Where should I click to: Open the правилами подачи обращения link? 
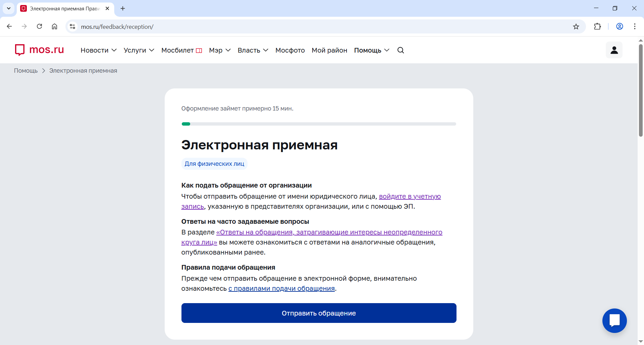281,288
